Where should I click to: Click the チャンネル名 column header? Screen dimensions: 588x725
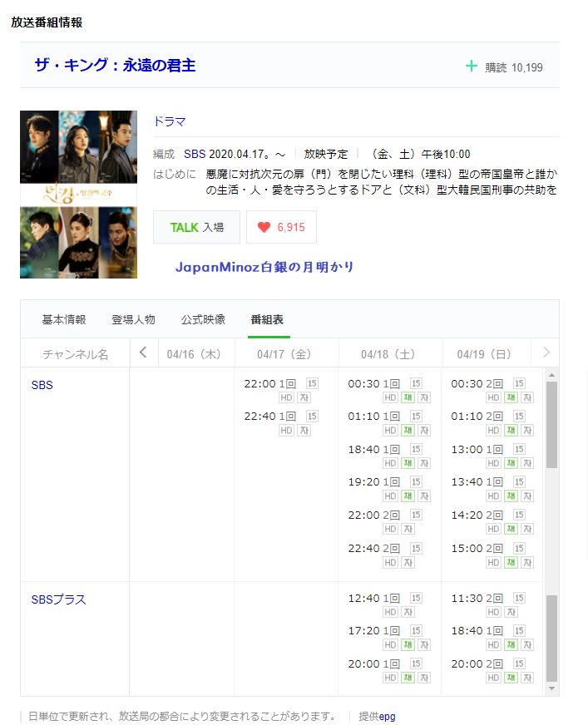pyautogui.click(x=76, y=354)
